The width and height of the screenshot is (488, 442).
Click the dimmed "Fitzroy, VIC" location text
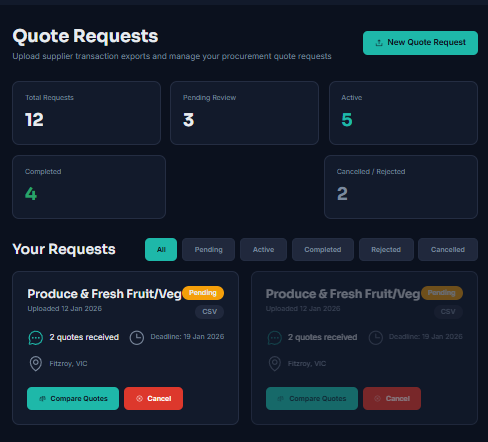307,364
